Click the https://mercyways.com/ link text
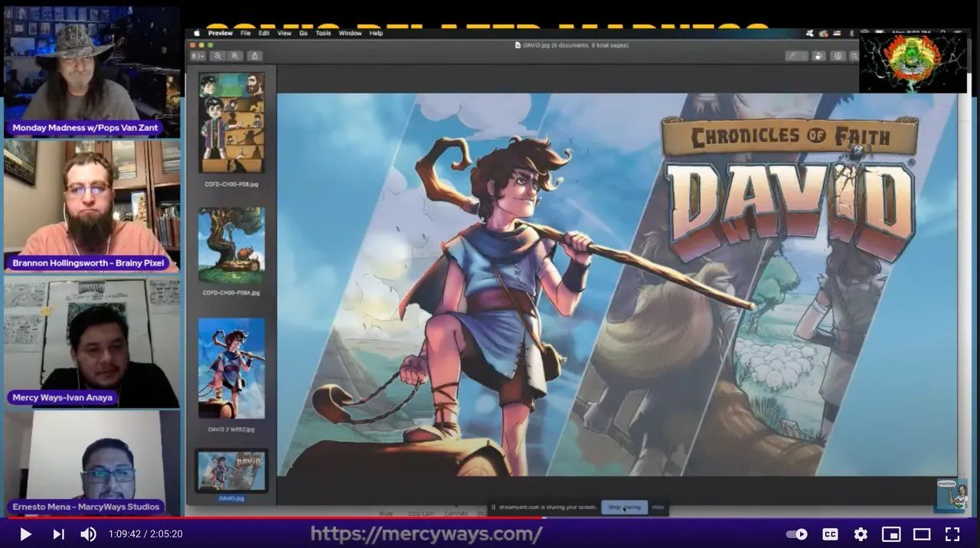The width and height of the screenshot is (980, 548). coord(426,534)
